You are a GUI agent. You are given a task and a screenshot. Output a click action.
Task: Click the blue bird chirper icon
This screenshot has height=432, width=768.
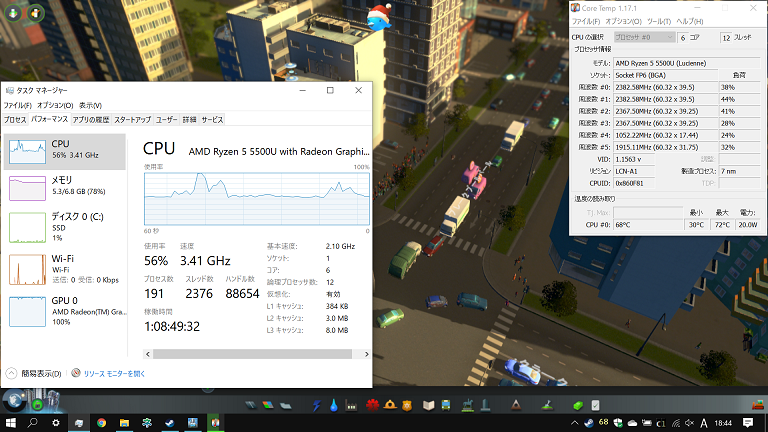pos(380,18)
